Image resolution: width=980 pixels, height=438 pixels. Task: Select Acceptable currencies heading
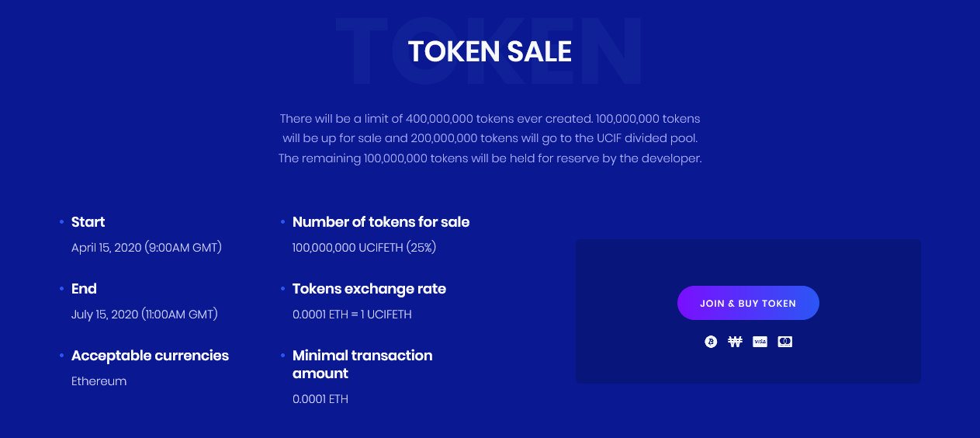click(x=150, y=356)
